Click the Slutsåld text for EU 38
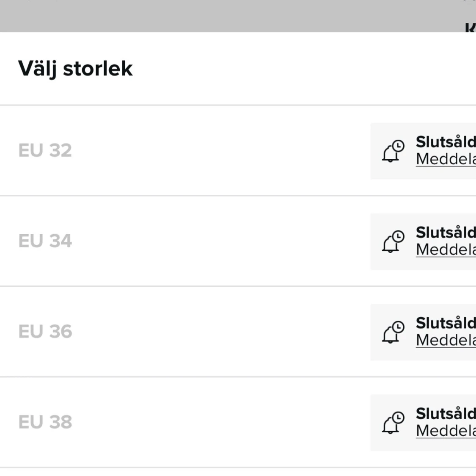 pyautogui.click(x=446, y=413)
